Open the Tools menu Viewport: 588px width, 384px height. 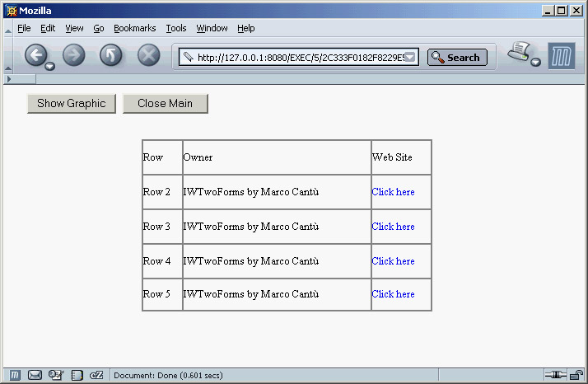(176, 28)
